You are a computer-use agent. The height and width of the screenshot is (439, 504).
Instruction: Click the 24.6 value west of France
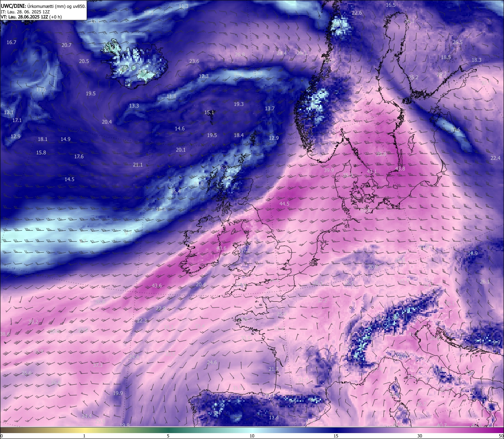[212, 362]
